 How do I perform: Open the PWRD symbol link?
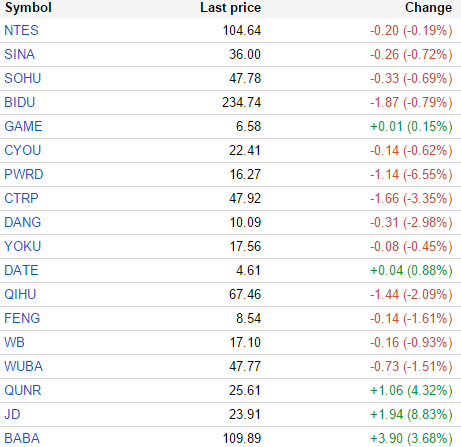click(23, 174)
